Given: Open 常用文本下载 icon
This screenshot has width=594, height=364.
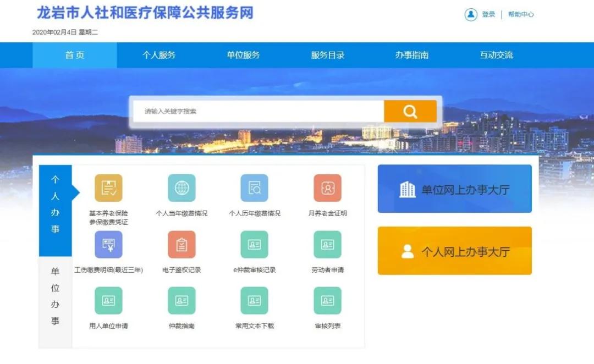Looking at the screenshot, I should click(x=254, y=301).
